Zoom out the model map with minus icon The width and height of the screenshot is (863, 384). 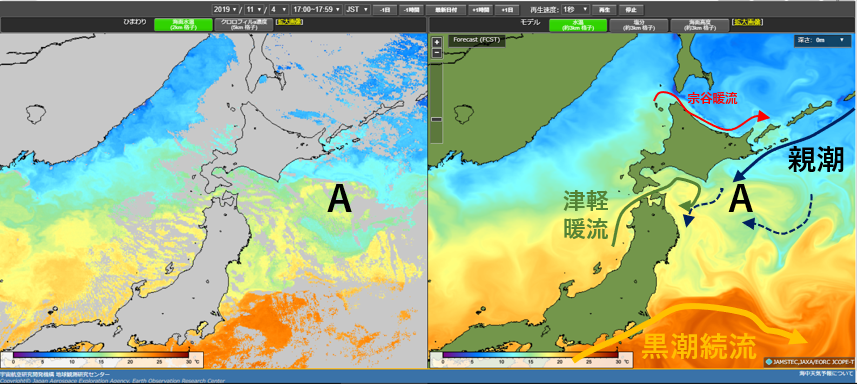tap(437, 53)
